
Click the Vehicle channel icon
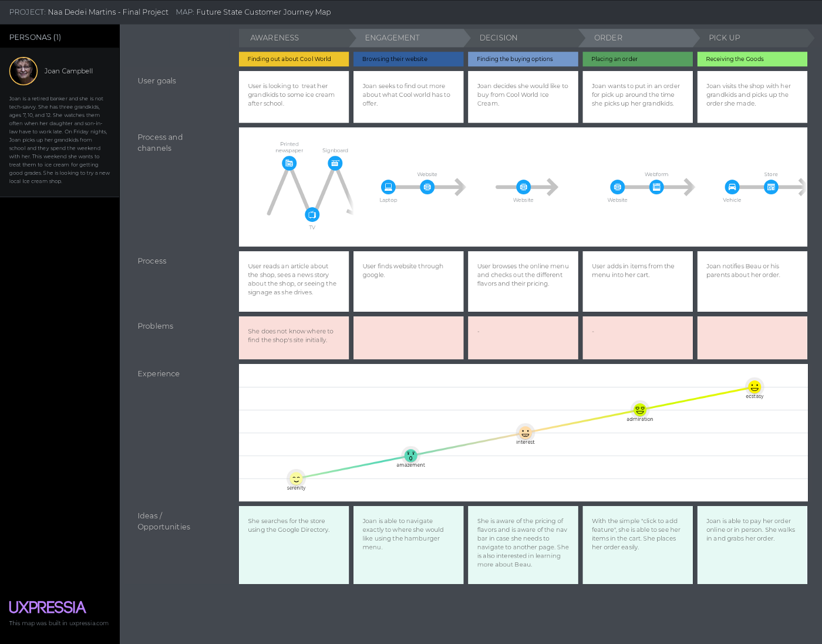[x=732, y=187]
